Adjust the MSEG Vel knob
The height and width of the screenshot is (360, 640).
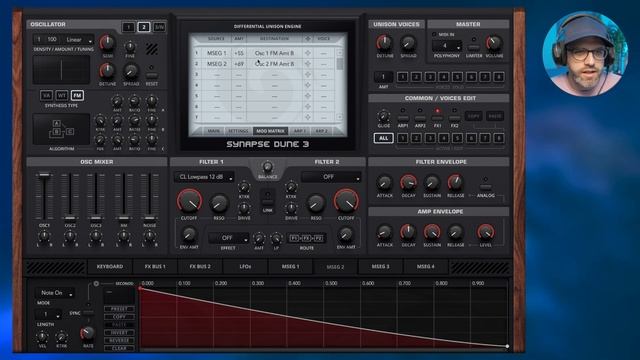click(42, 337)
